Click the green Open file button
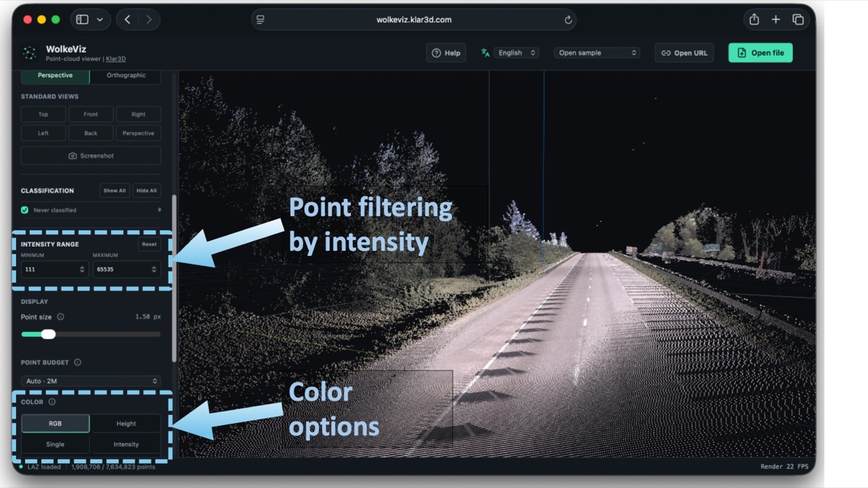Screen dimensions: 868x488 [x=760, y=53]
